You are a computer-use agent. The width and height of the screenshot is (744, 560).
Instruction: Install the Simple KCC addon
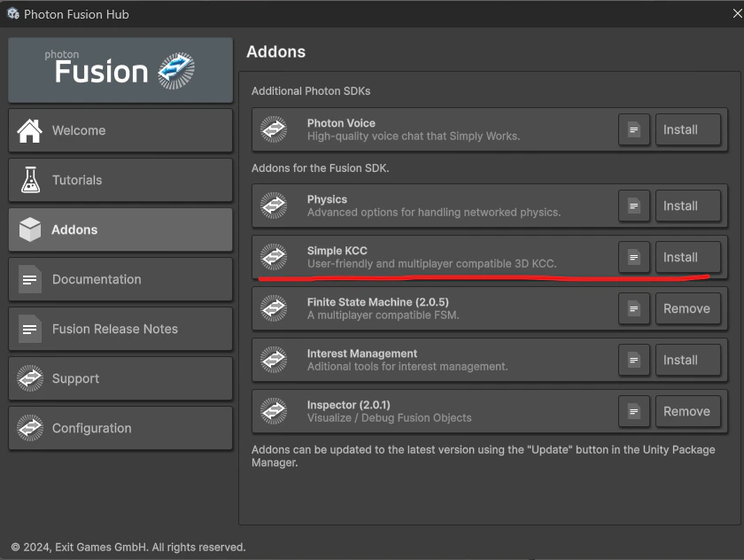688,257
